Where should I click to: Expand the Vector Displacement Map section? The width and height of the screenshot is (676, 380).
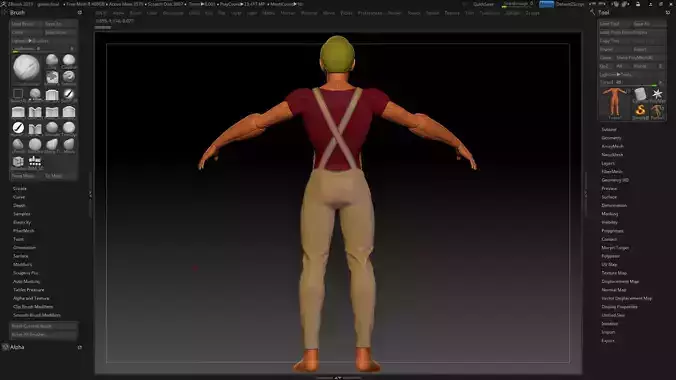pos(626,298)
